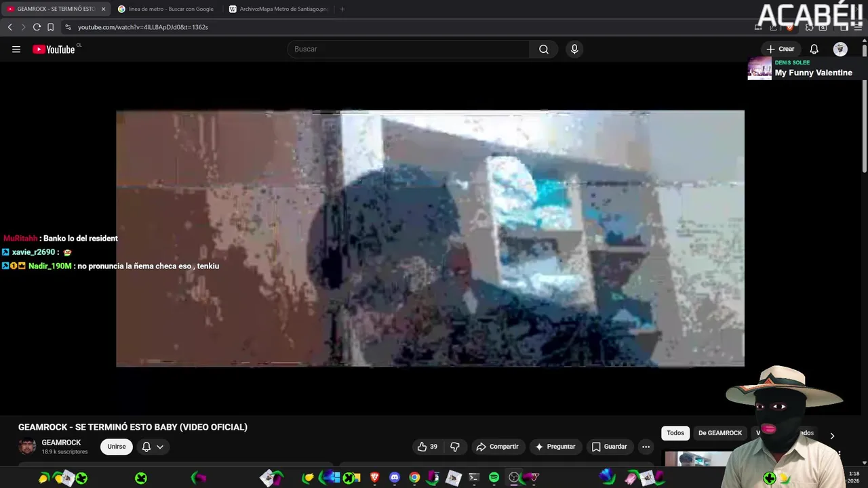The height and width of the screenshot is (488, 868).
Task: Switch to 'linea de metro' Google tab
Action: (166, 9)
